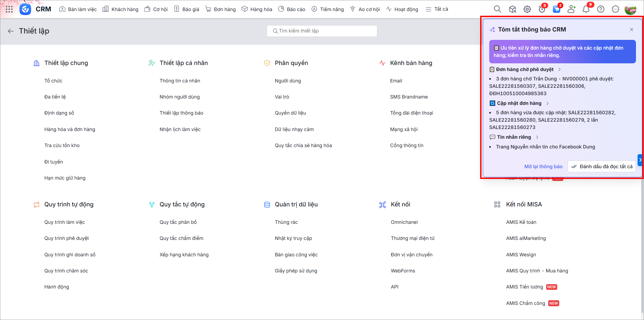The height and width of the screenshot is (320, 644).
Task: Click the blue shopping cart icon
Action: (x=557, y=9)
